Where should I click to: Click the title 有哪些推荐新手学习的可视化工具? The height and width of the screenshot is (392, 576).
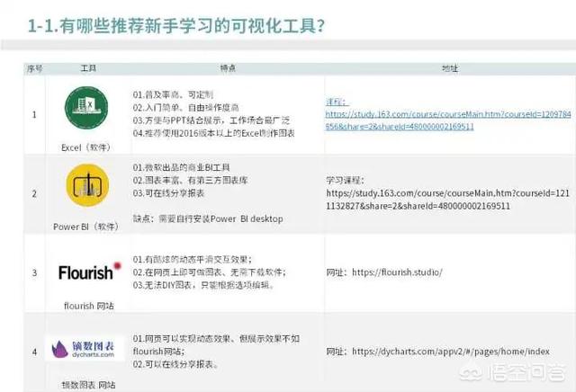192,26
